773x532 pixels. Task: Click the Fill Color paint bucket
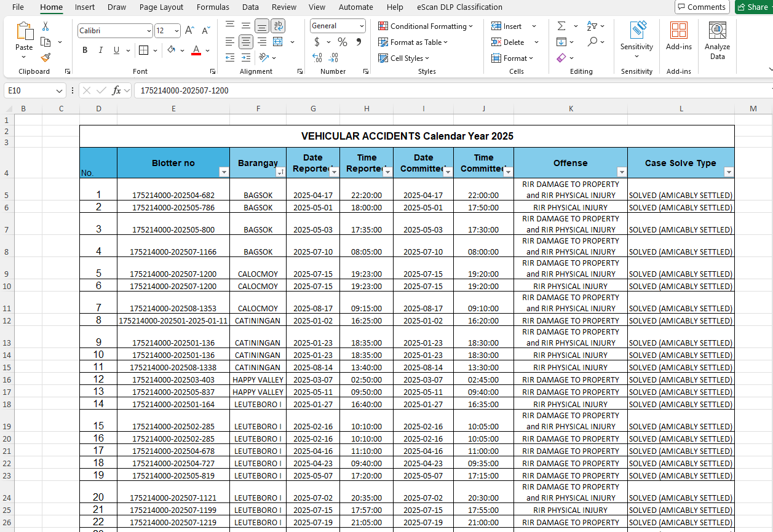172,50
